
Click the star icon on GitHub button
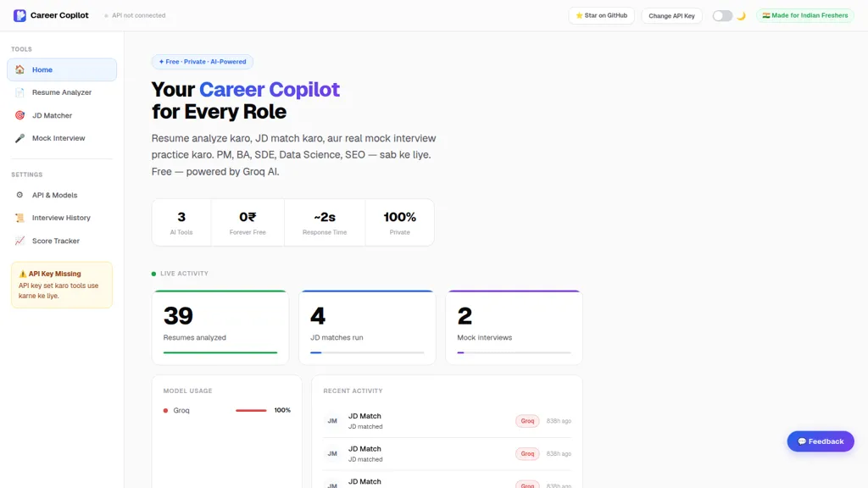tap(579, 15)
